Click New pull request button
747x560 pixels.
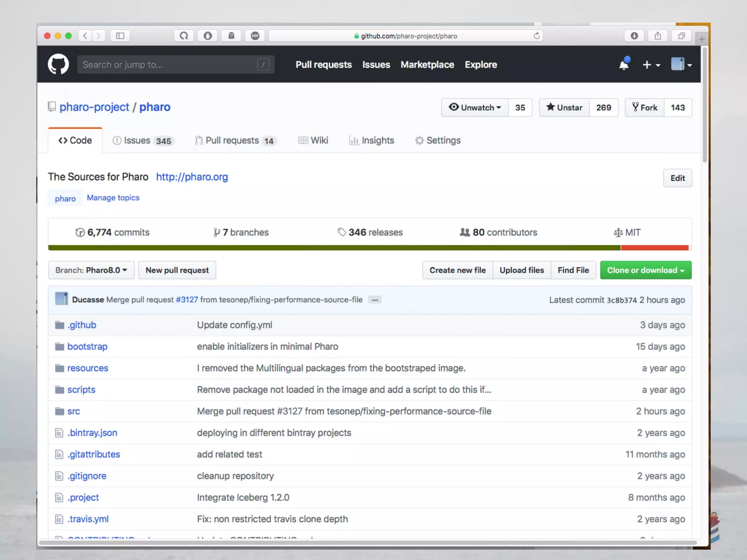(177, 270)
